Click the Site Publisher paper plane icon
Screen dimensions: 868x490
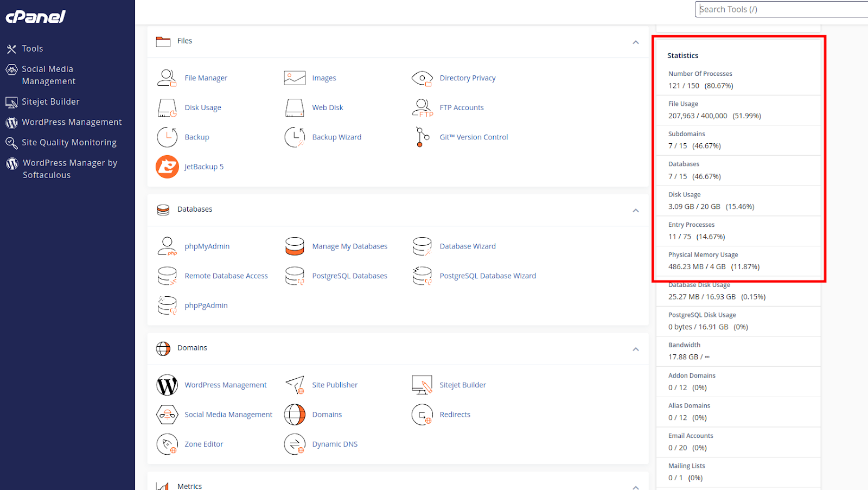coord(295,385)
